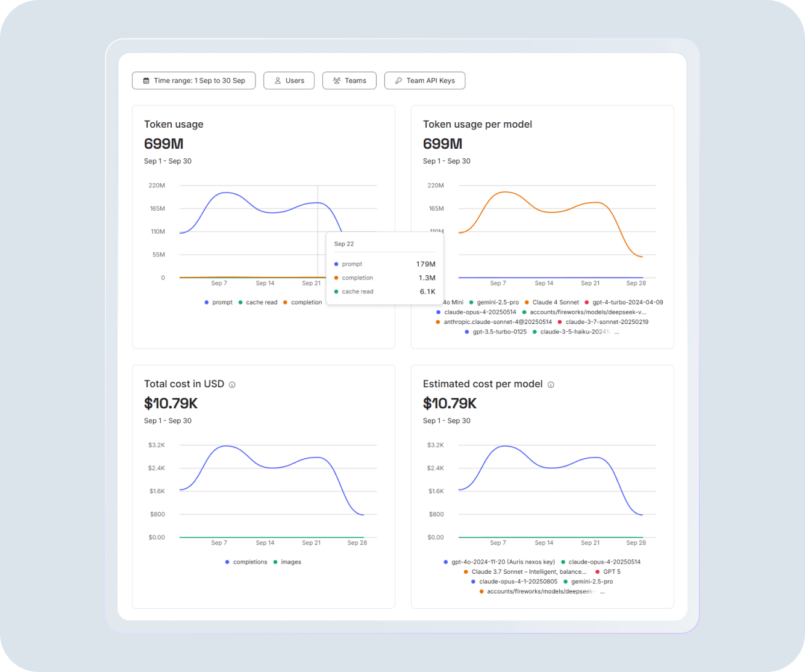Click the group icon on the Teams button
The height and width of the screenshot is (672, 805).
point(336,80)
